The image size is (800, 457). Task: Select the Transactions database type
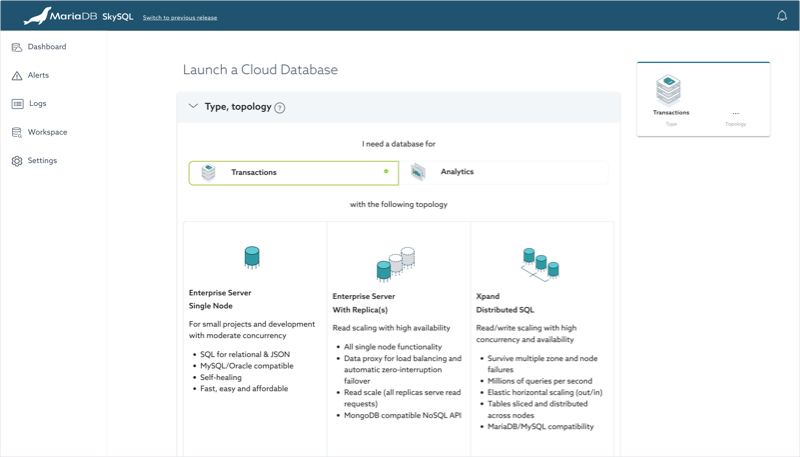pos(293,173)
